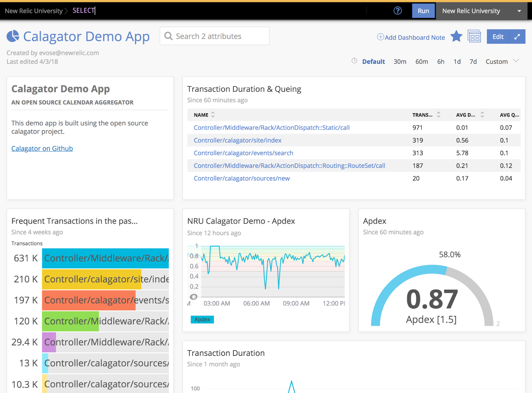Click the clock time picker icon
Viewport: 532px width, 393px height.
click(x=354, y=61)
